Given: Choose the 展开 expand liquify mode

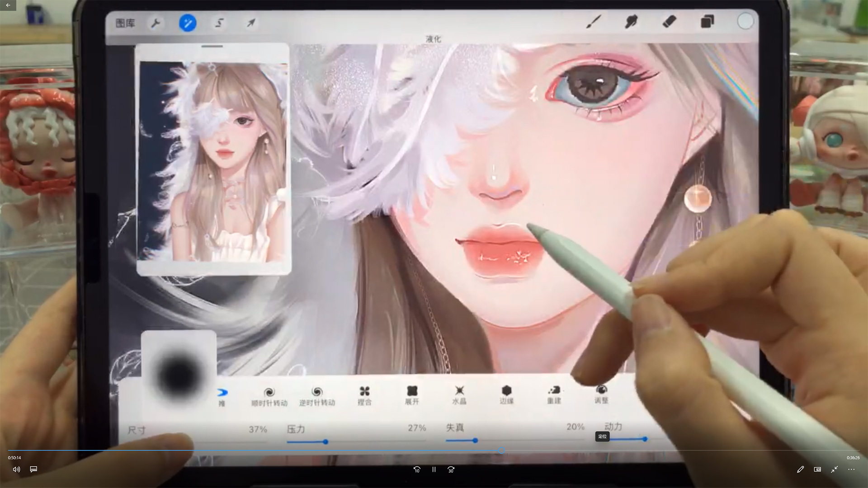Looking at the screenshot, I should pos(412,395).
